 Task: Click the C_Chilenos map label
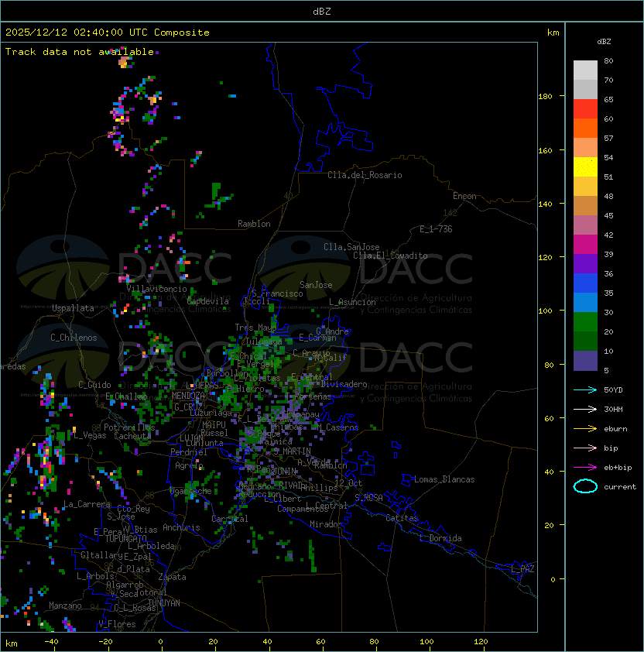tap(74, 338)
